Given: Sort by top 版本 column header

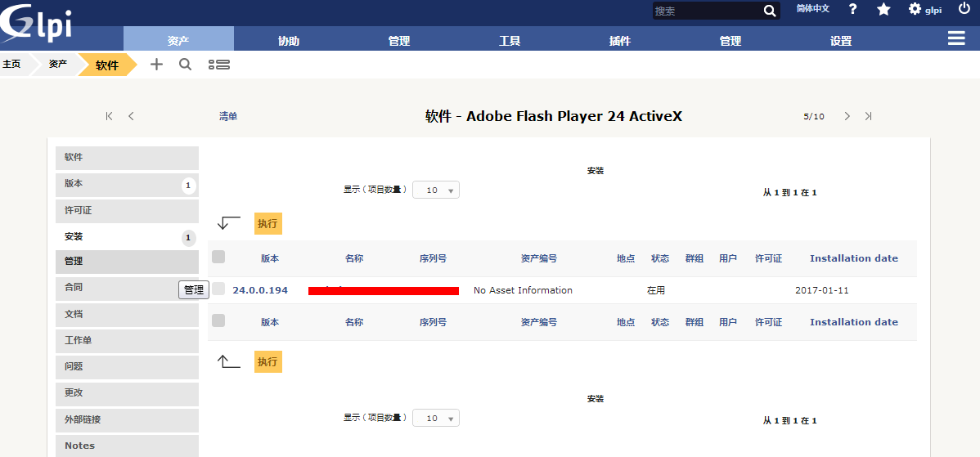Looking at the screenshot, I should pyautogui.click(x=270, y=258).
